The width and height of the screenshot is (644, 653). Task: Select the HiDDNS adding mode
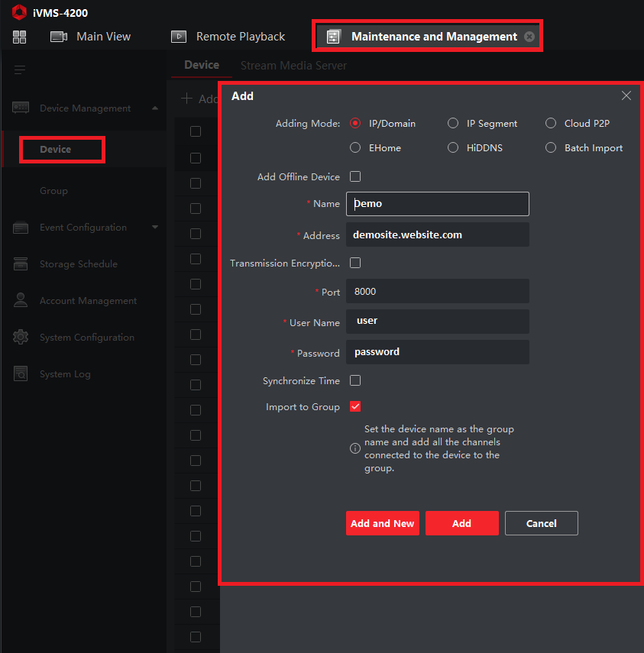(x=453, y=148)
